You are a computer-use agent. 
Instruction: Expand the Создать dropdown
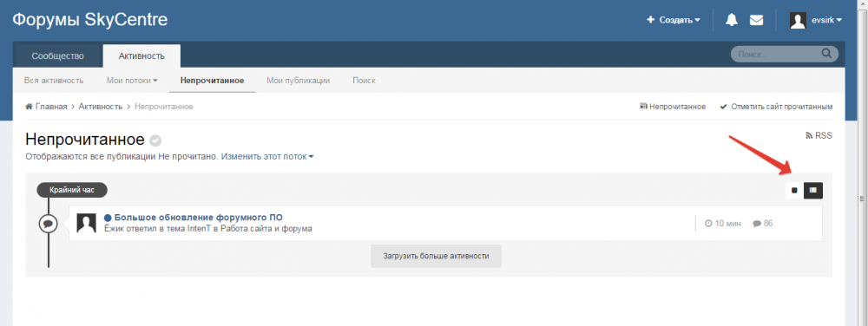point(674,20)
